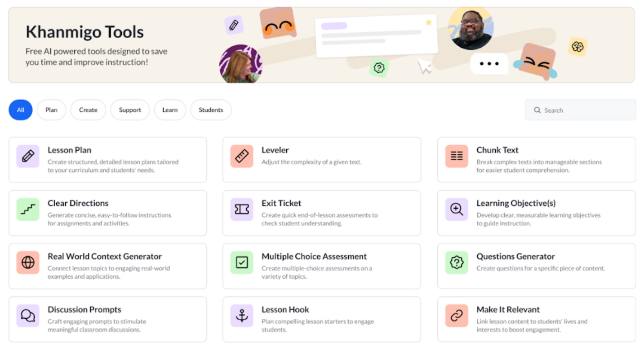Click "Create questions for a specific piece of content."
Image resolution: width=644 pixels, height=361 pixels.
pyautogui.click(x=541, y=268)
